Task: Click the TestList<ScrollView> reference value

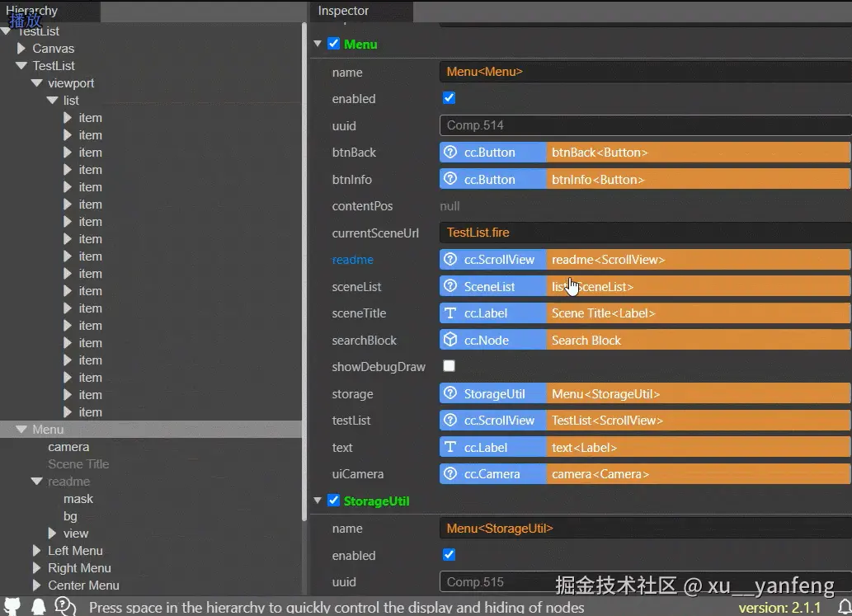Action: coord(699,421)
